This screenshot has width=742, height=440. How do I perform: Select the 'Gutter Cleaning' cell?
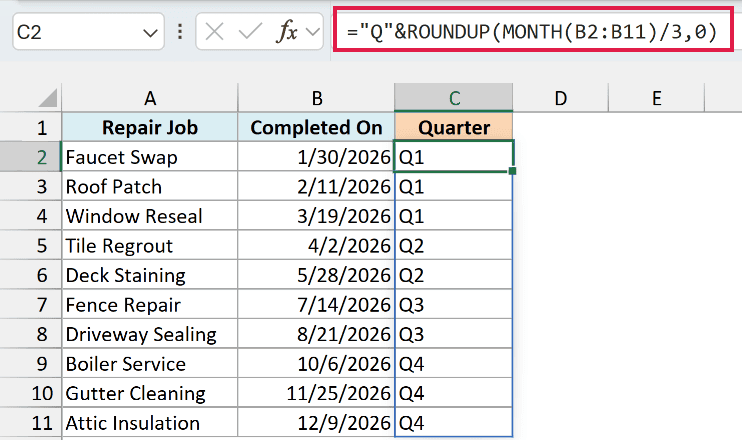150,393
